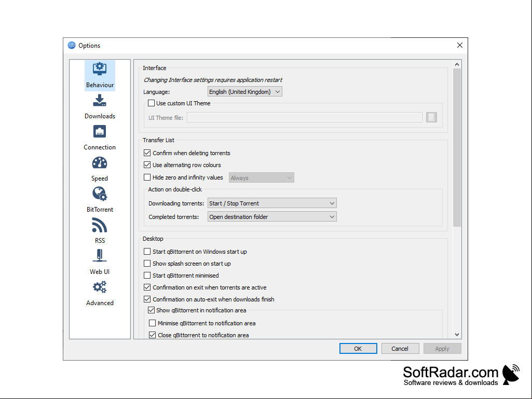Open the Always dropdown for hidden values
The height and width of the screenshot is (399, 532).
(261, 178)
